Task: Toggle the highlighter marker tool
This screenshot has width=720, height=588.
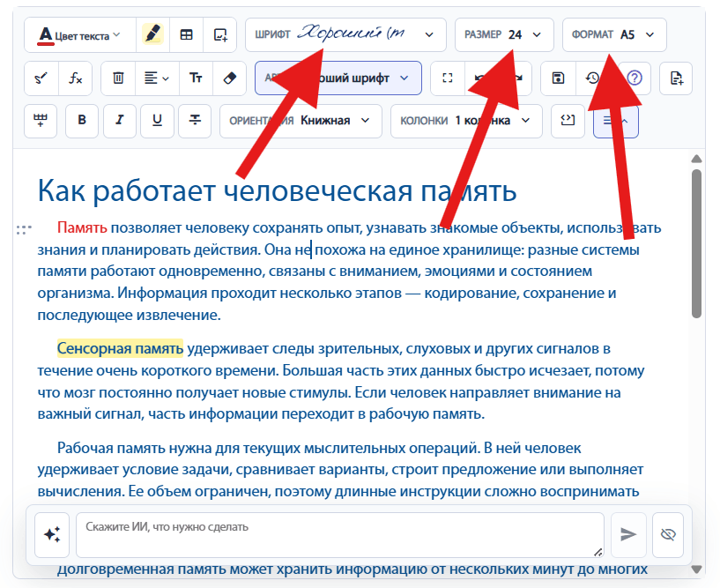Action: pyautogui.click(x=152, y=35)
